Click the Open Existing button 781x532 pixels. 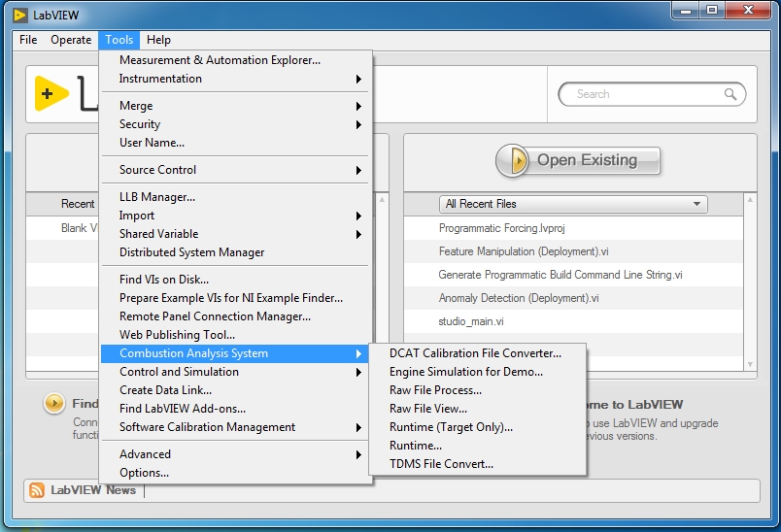pyautogui.click(x=578, y=160)
